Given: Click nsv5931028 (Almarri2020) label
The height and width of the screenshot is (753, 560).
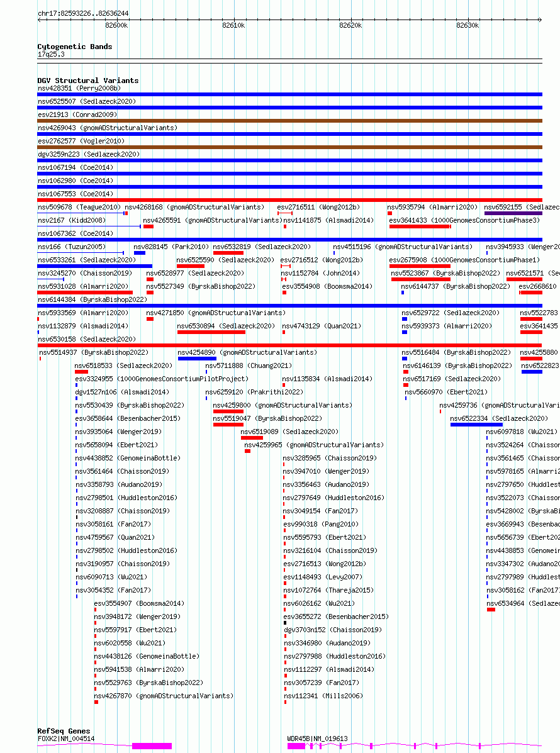Looking at the screenshot, I should pyautogui.click(x=83, y=286).
